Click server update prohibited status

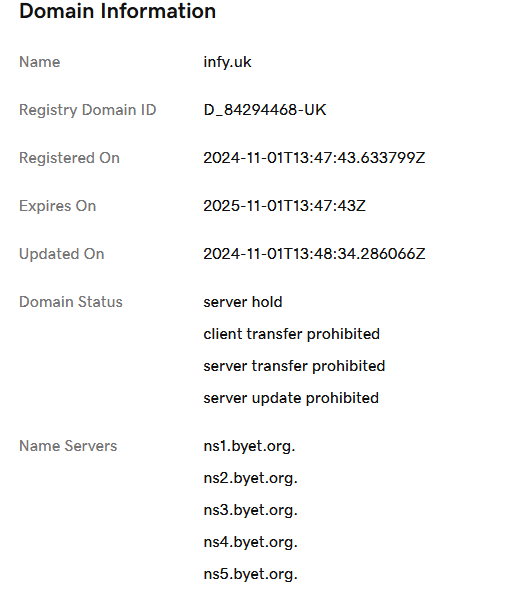point(291,398)
